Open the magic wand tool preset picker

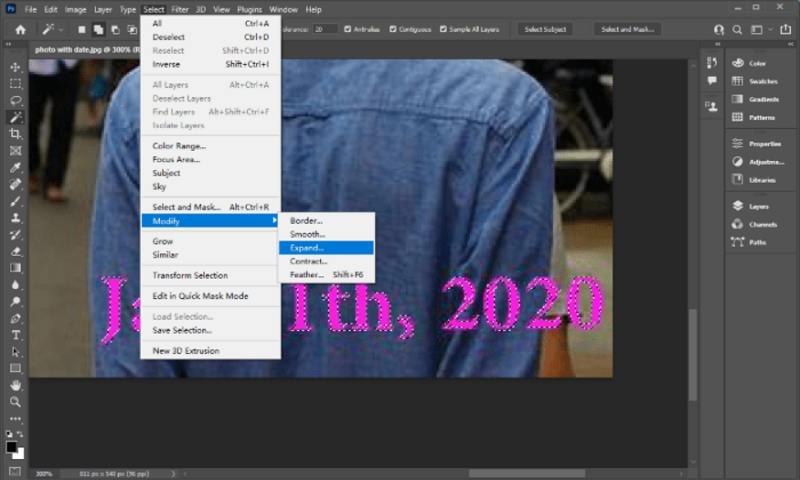click(x=61, y=30)
